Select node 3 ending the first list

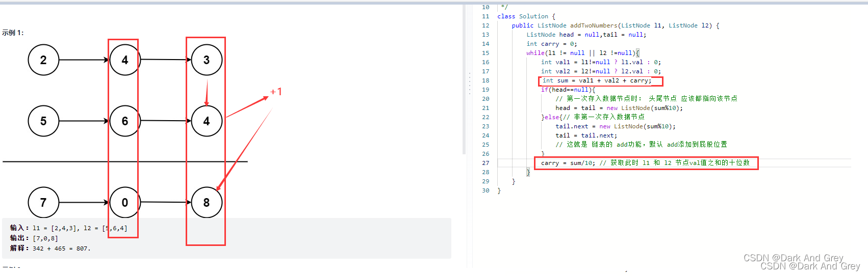[x=207, y=60]
